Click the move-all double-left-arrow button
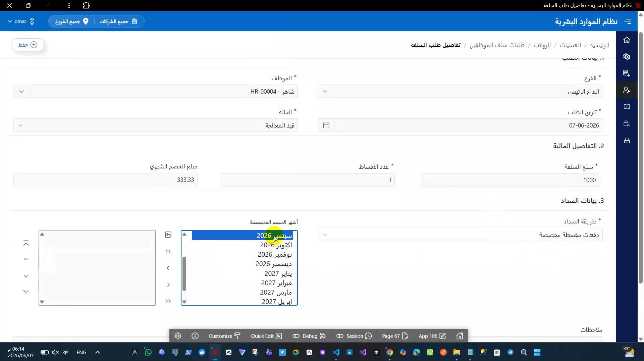 point(168,252)
